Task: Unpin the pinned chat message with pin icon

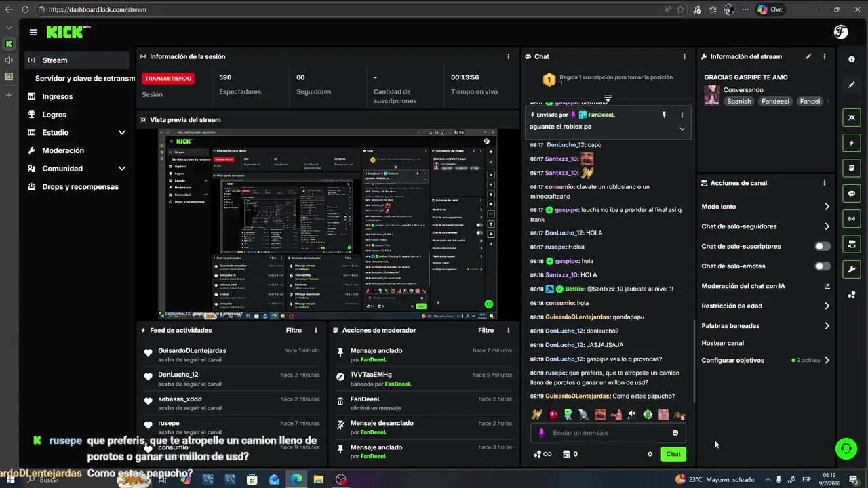Action: tap(664, 115)
